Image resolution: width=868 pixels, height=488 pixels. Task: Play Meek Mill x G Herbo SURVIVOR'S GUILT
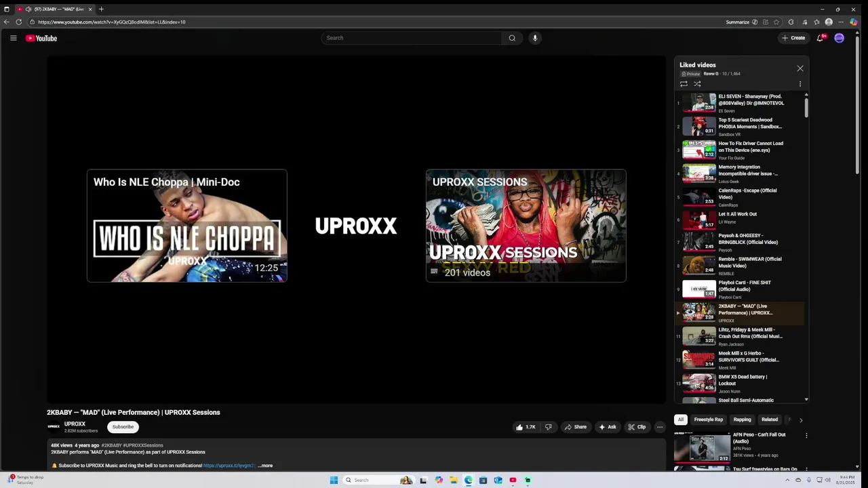click(x=740, y=361)
